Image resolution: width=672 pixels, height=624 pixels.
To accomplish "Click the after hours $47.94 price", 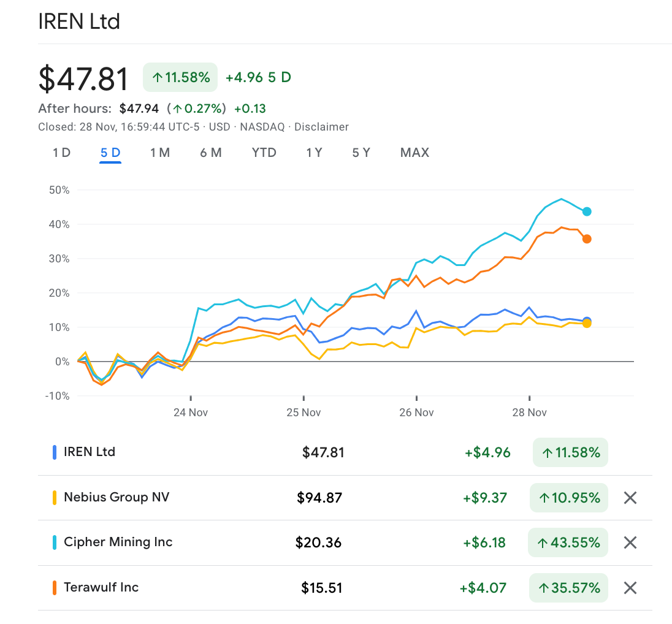I will [x=139, y=108].
